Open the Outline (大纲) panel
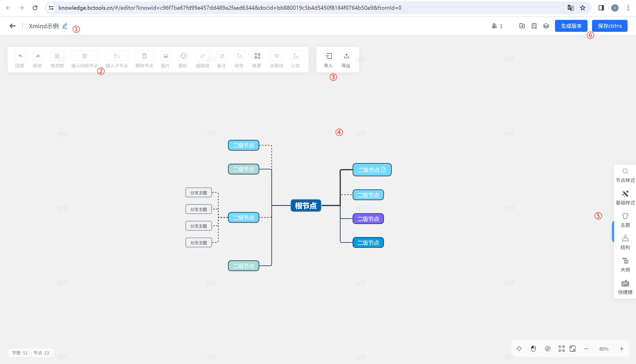This screenshot has width=636, height=364. [625, 265]
